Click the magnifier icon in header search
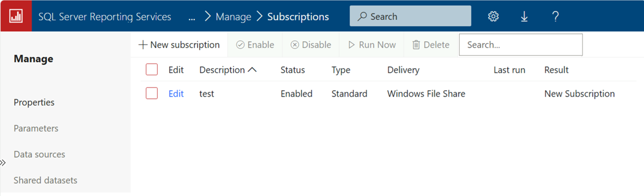The height and width of the screenshot is (196, 644). [363, 17]
